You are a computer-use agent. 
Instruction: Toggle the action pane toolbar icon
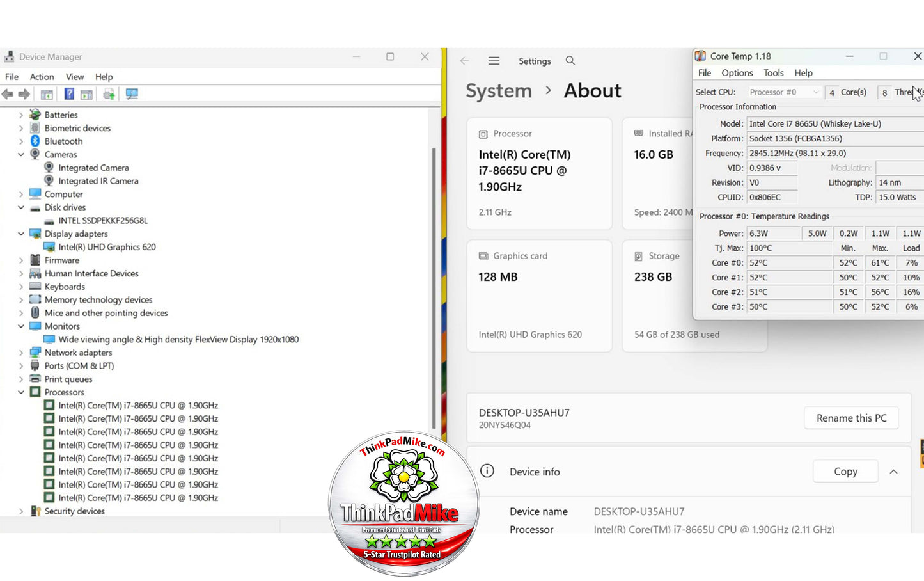tap(86, 94)
